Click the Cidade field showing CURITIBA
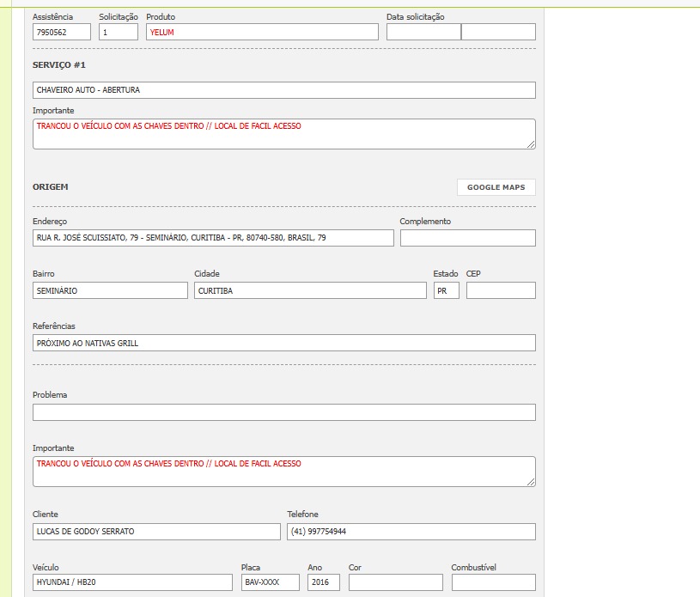700x597 pixels. (310, 290)
